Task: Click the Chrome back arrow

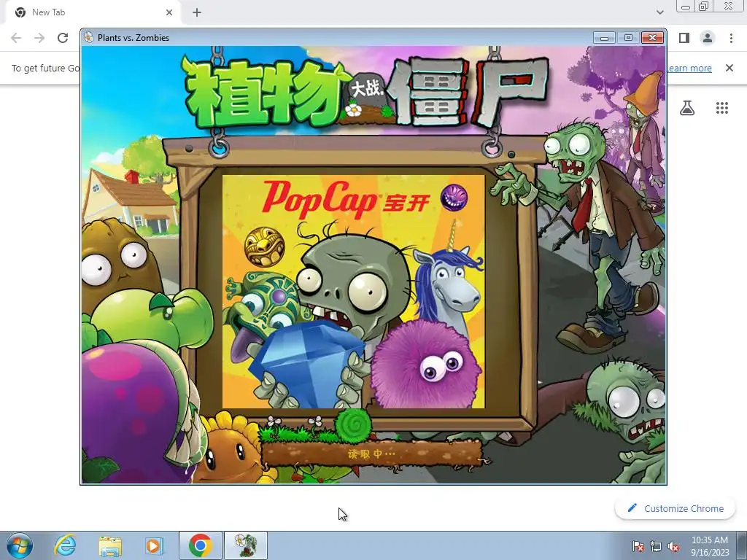Action: (x=16, y=38)
